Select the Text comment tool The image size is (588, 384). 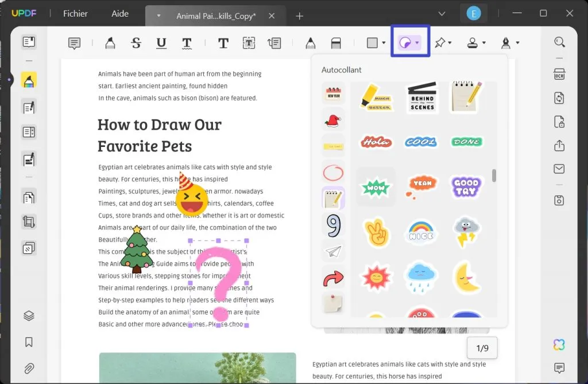(x=223, y=43)
